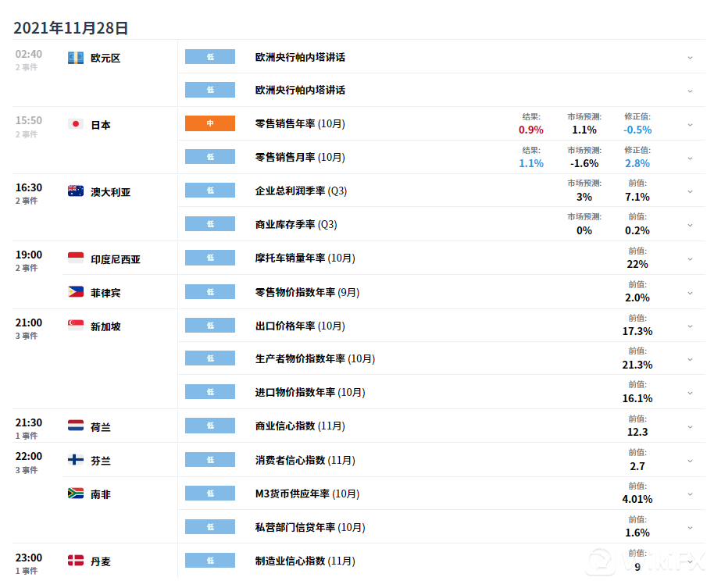This screenshot has height=588, width=714.
Task: Click the Singapore flag icon
Action: click(x=76, y=326)
